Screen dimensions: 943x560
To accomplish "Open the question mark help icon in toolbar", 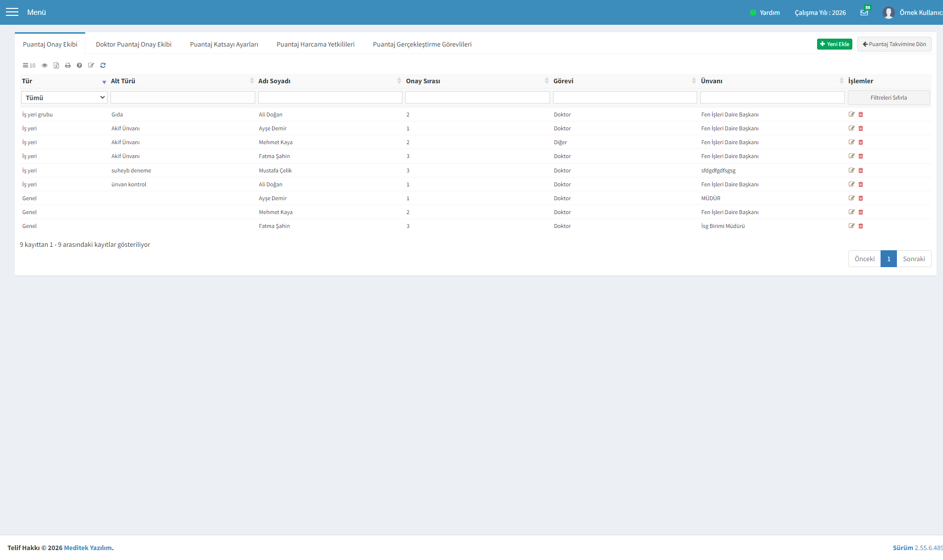I will (79, 65).
